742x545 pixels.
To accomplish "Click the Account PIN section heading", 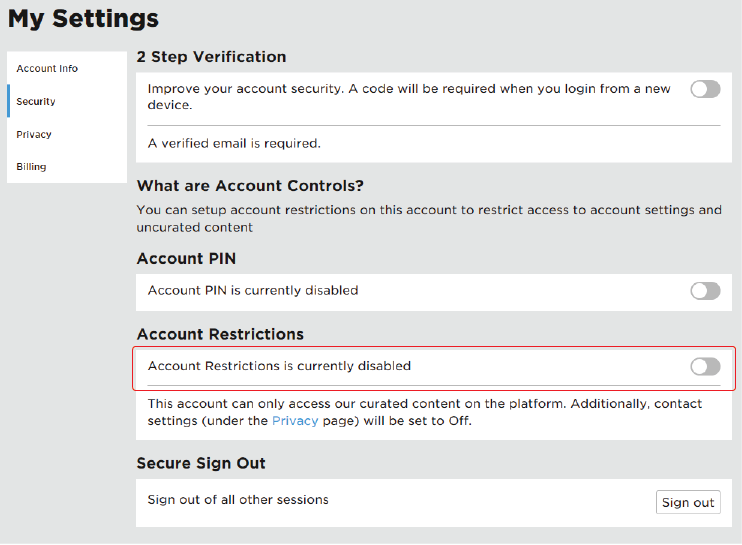I will click(186, 258).
